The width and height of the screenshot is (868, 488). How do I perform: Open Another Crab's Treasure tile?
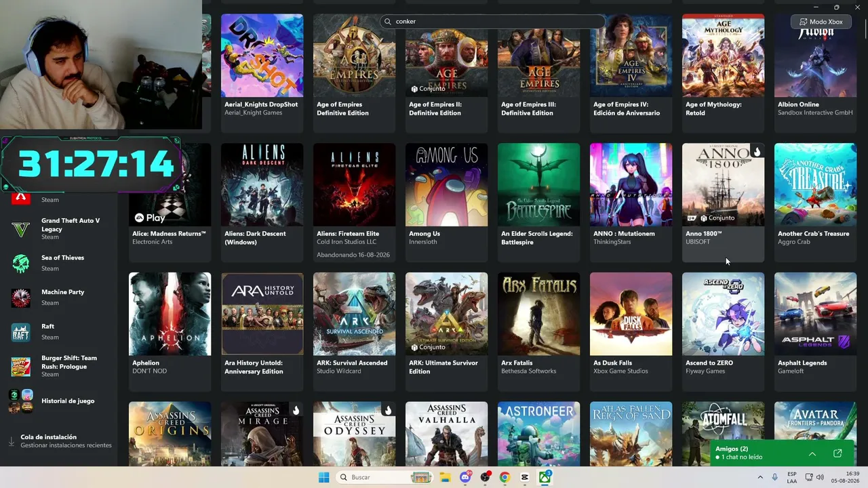click(815, 203)
